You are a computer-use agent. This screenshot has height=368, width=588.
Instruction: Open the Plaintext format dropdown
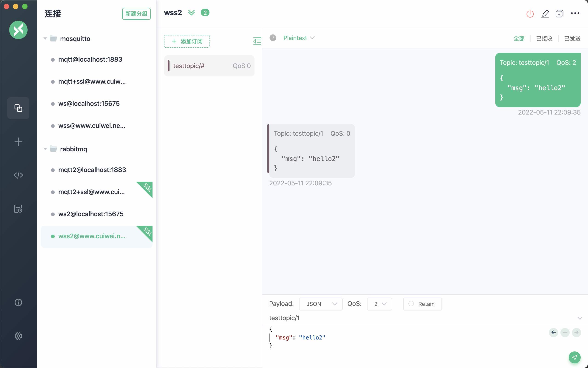click(299, 38)
